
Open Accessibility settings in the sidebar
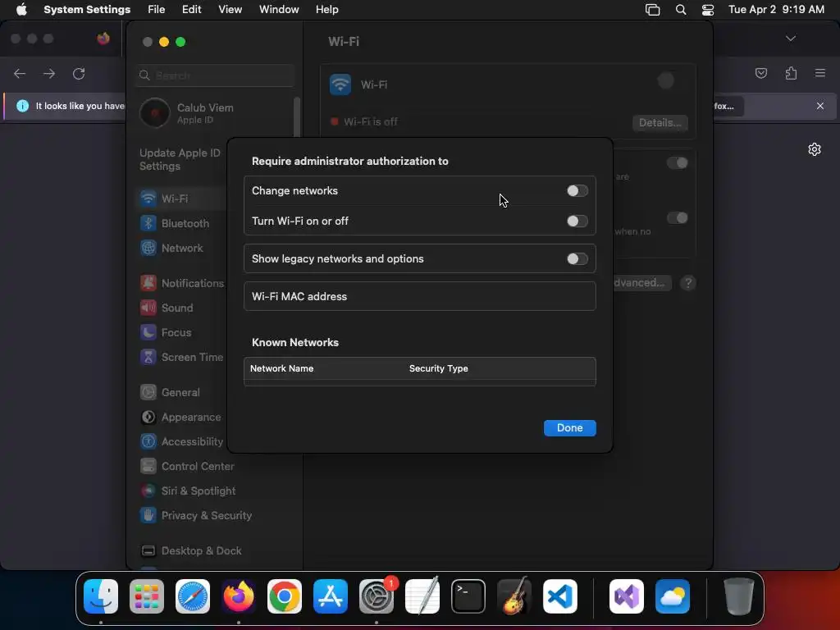[x=181, y=441]
